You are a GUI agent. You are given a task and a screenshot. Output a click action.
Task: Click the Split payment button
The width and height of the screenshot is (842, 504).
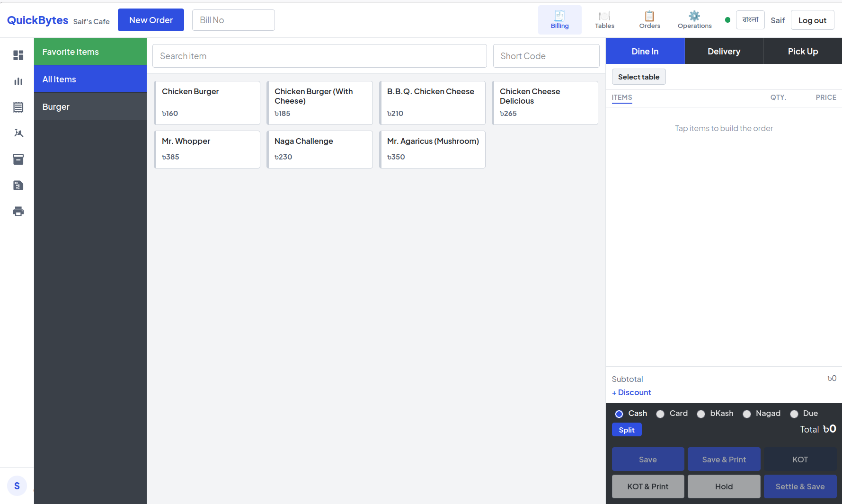(x=627, y=430)
